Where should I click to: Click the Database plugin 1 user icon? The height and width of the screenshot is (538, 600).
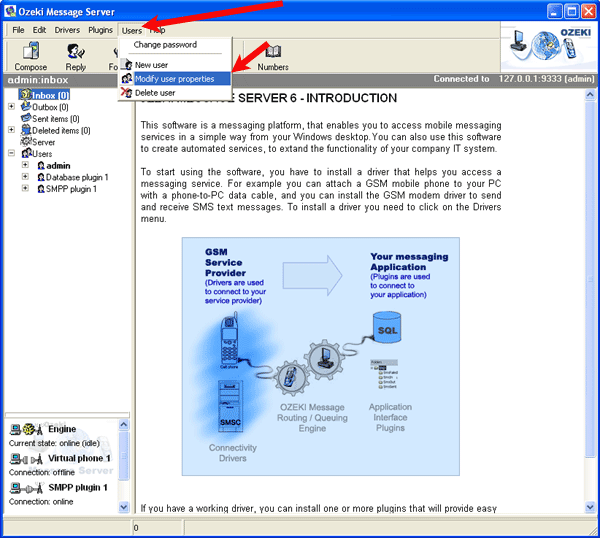41,177
